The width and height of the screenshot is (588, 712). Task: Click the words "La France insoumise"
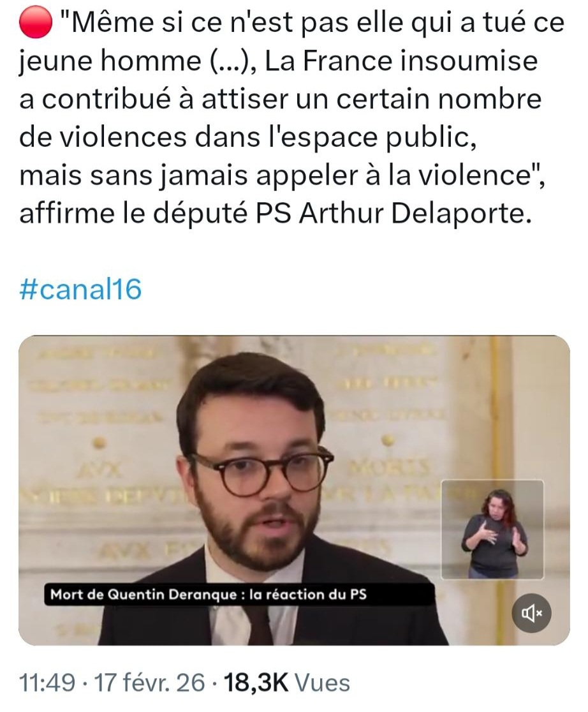coord(401,61)
